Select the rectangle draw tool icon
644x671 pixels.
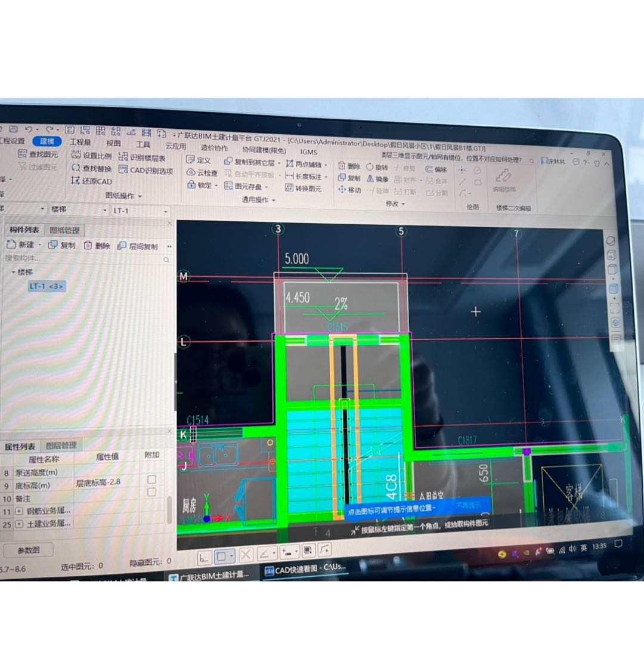[478, 183]
